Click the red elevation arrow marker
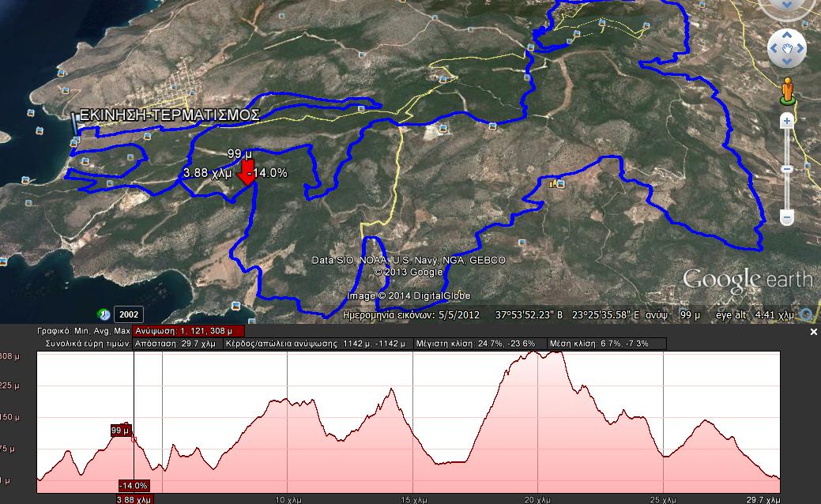This screenshot has width=821, height=504. point(246,171)
